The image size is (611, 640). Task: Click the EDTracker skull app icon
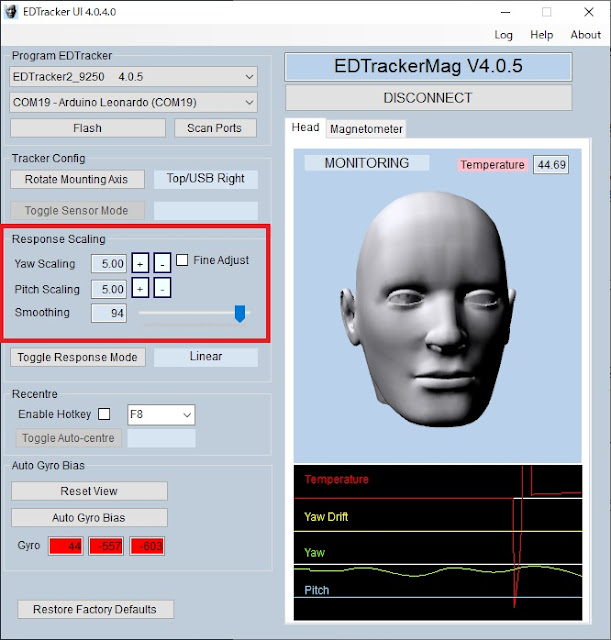[x=11, y=12]
